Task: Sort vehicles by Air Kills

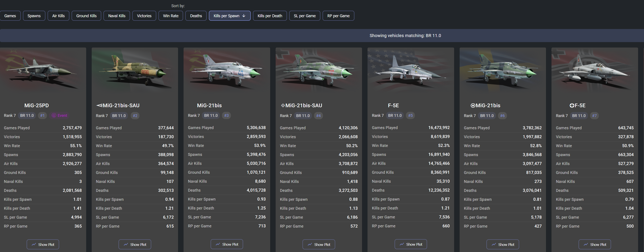Action: click(58, 16)
